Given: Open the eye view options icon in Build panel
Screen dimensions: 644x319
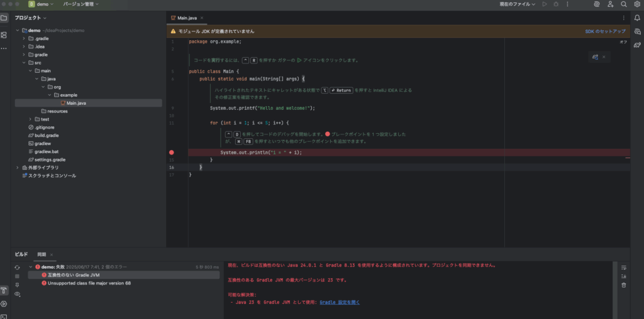Looking at the screenshot, I should pos(17,294).
